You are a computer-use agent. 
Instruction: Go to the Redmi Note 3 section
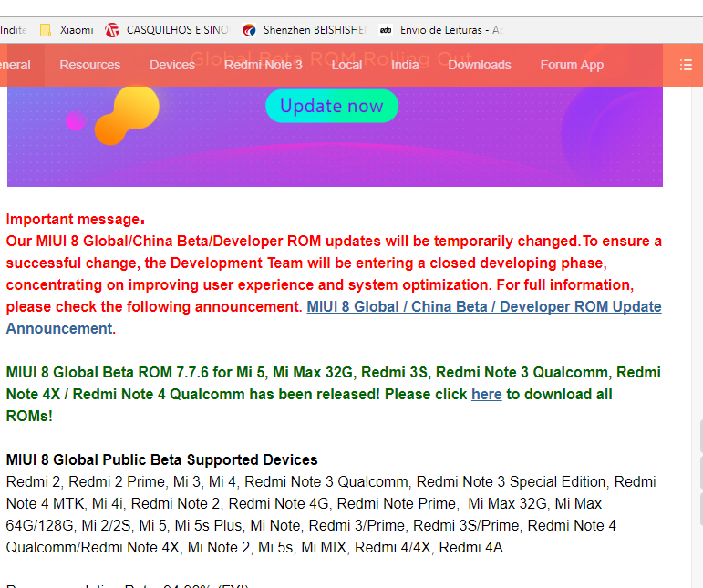click(263, 65)
